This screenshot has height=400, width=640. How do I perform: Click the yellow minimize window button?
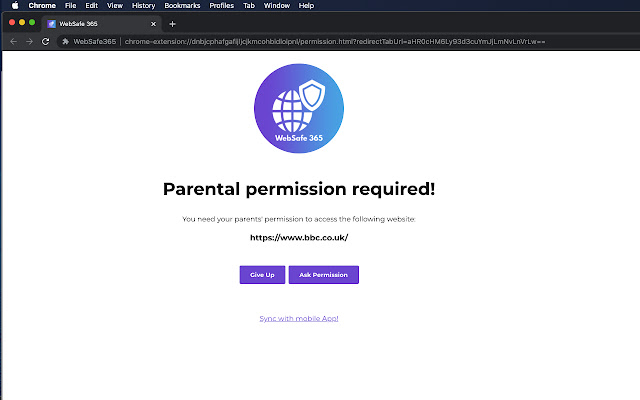coord(22,22)
